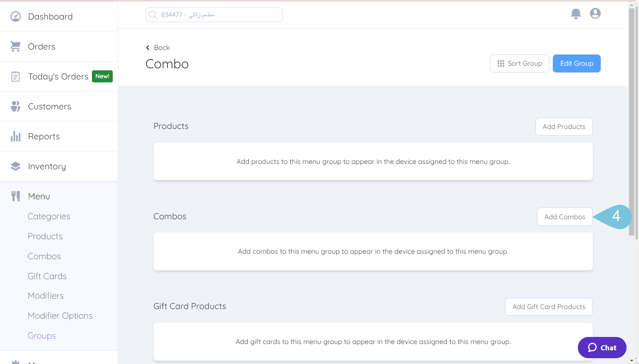Select Combos in the sidebar submenu
Image resolution: width=639 pixels, height=364 pixels.
coord(44,256)
